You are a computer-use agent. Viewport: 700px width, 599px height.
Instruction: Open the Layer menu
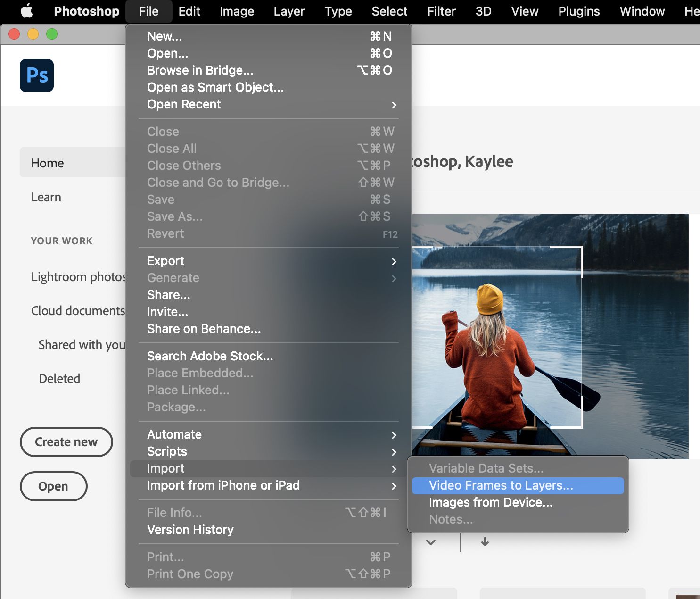[289, 11]
